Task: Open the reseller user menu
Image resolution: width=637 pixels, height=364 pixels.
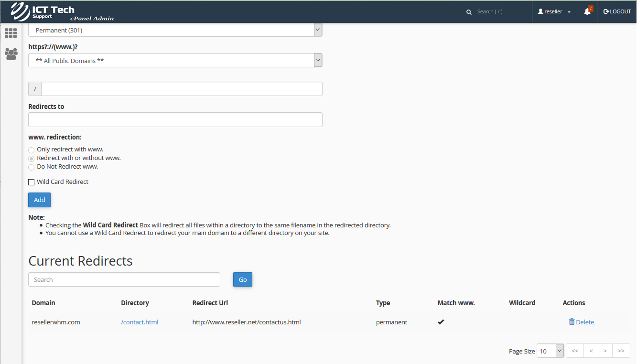Action: pos(554,11)
